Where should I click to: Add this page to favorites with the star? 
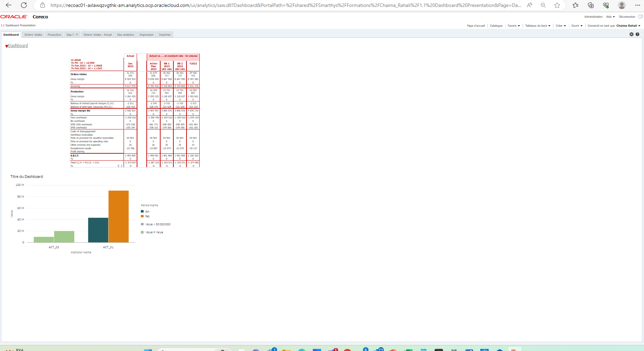coord(557,5)
